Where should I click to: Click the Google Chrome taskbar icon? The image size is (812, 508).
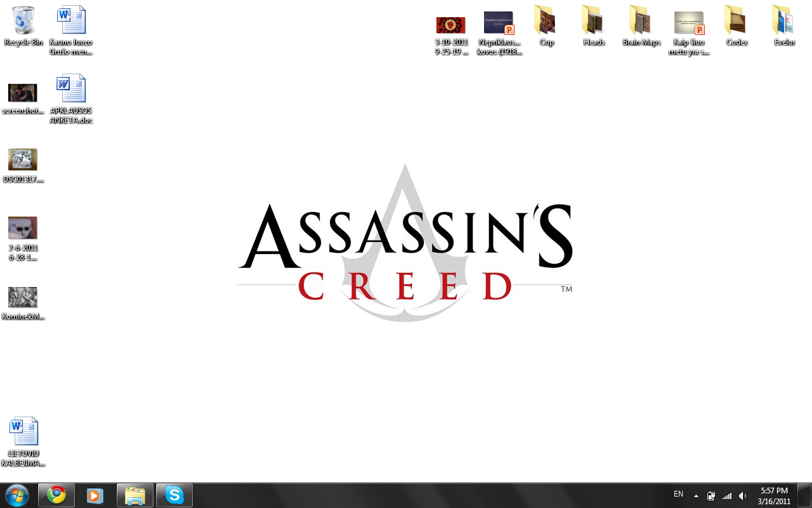(x=56, y=495)
